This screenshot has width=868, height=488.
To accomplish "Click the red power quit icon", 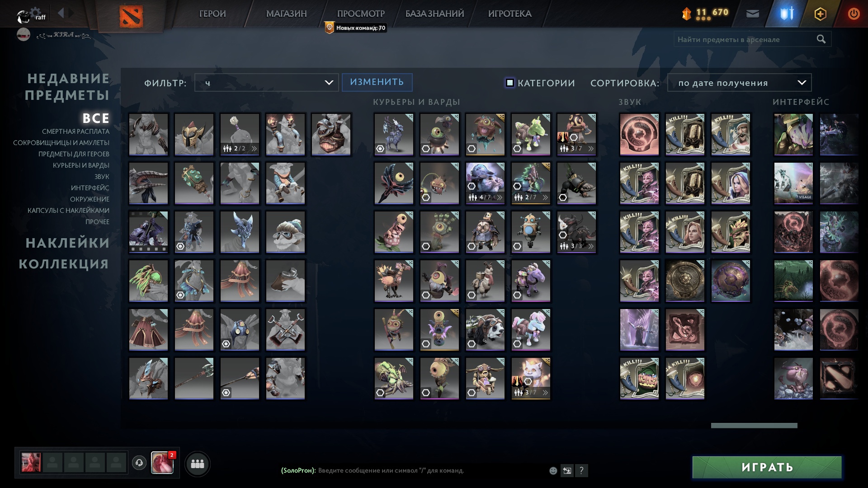I will [x=854, y=14].
